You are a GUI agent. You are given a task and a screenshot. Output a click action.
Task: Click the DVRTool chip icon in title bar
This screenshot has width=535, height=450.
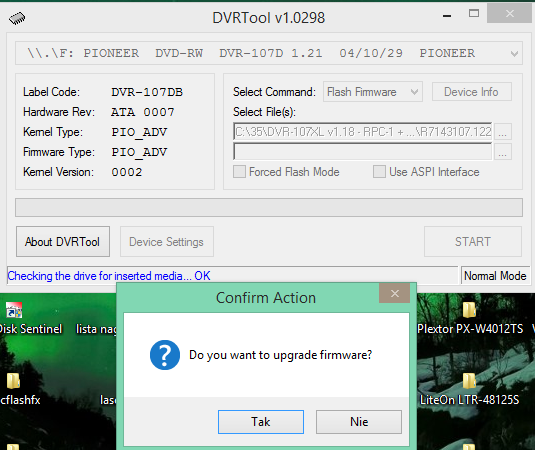(x=17, y=18)
